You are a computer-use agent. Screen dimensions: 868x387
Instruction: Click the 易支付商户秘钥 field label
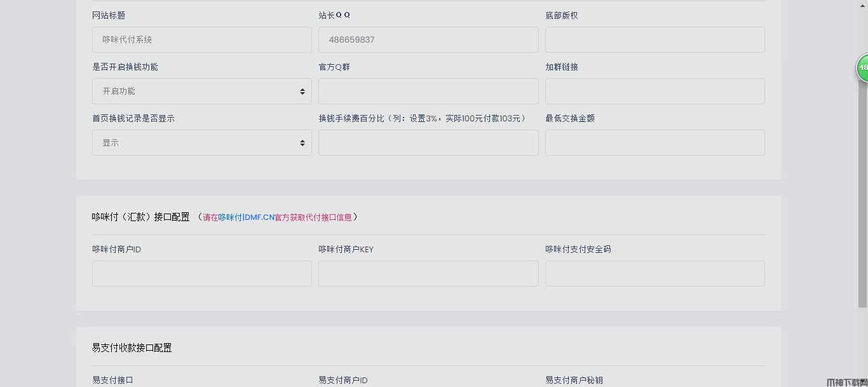coord(574,380)
